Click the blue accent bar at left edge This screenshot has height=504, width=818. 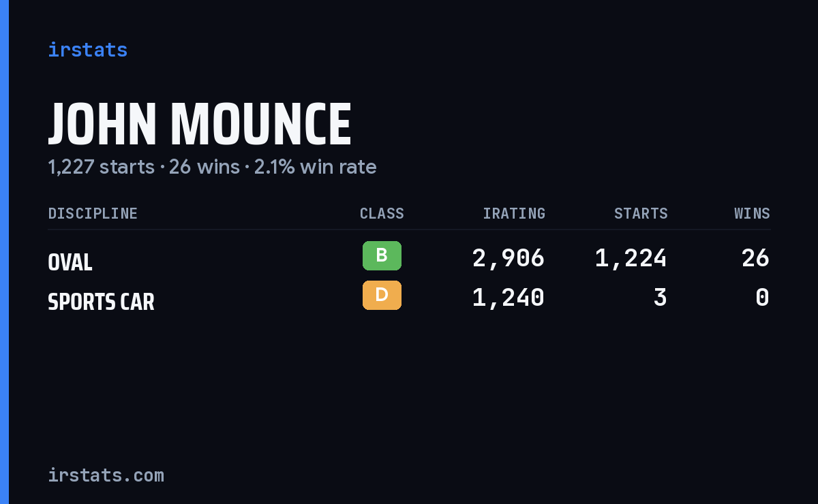point(4,252)
